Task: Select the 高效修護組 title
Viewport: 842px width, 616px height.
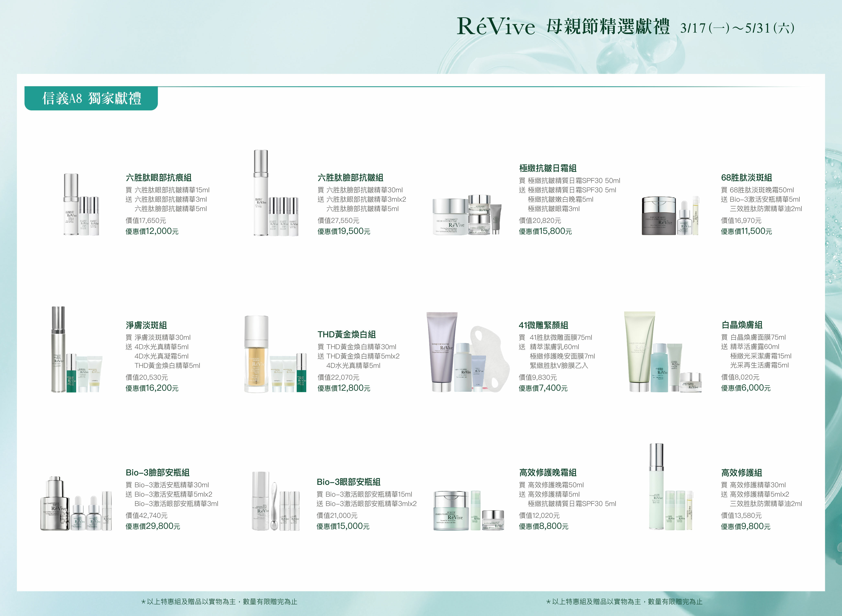Action: (741, 473)
